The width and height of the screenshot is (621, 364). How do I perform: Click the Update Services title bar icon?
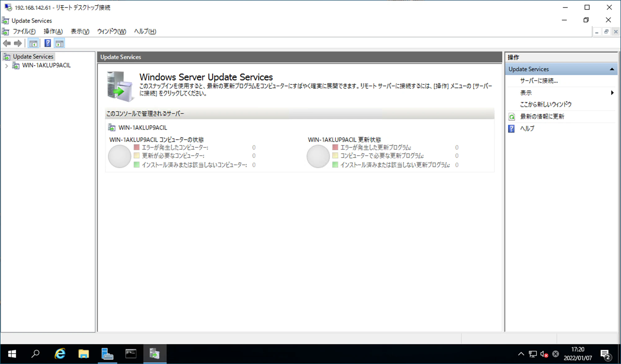(x=5, y=21)
